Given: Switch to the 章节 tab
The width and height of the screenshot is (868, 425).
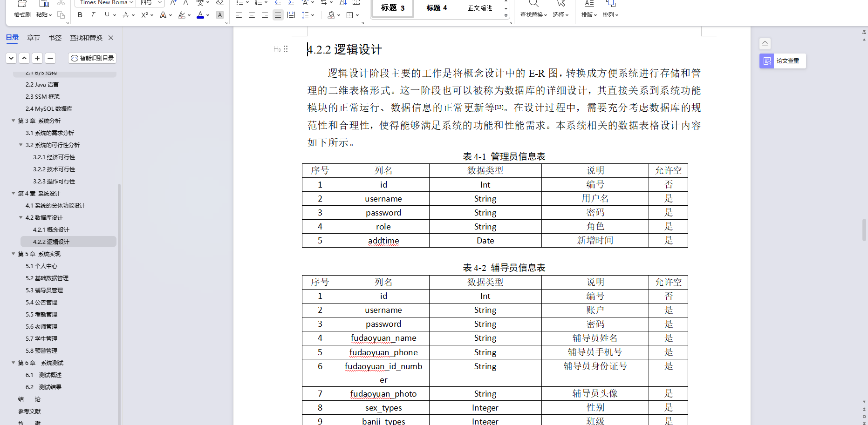Looking at the screenshot, I should click(x=34, y=38).
